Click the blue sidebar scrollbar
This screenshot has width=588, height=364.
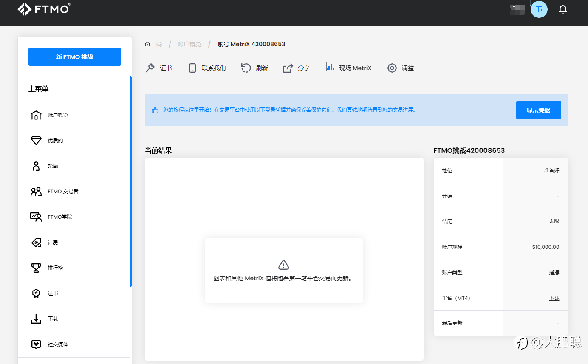click(x=130, y=182)
